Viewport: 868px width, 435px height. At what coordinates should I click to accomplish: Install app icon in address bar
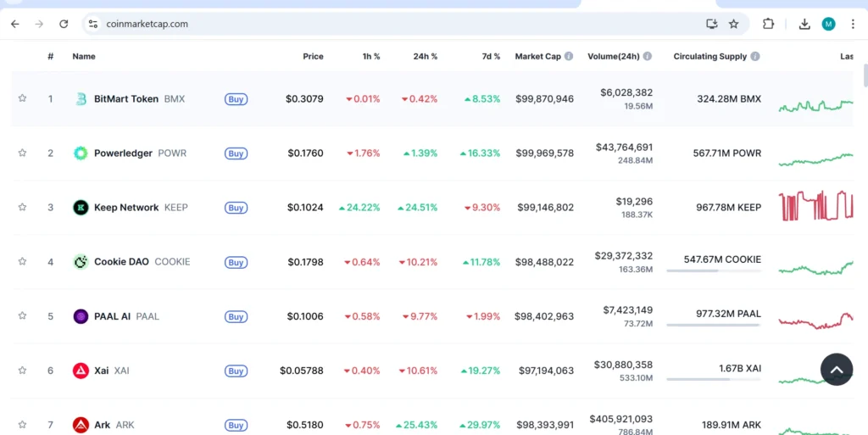[712, 24]
